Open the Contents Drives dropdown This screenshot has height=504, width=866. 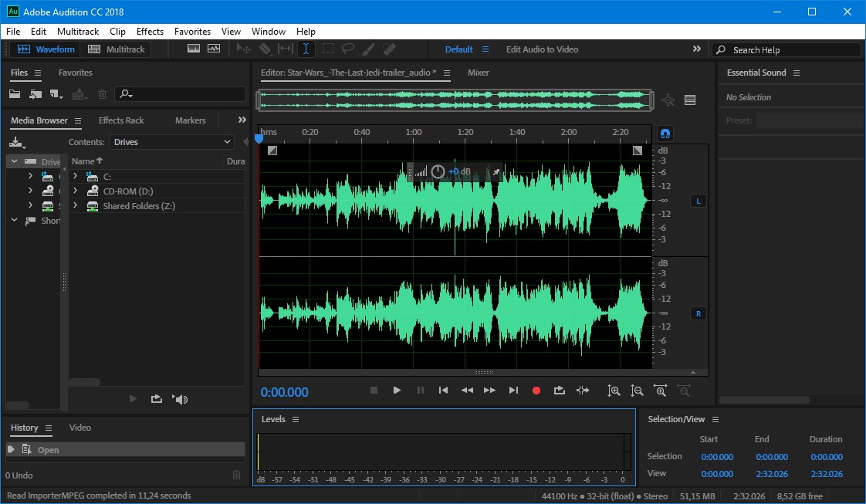point(171,142)
